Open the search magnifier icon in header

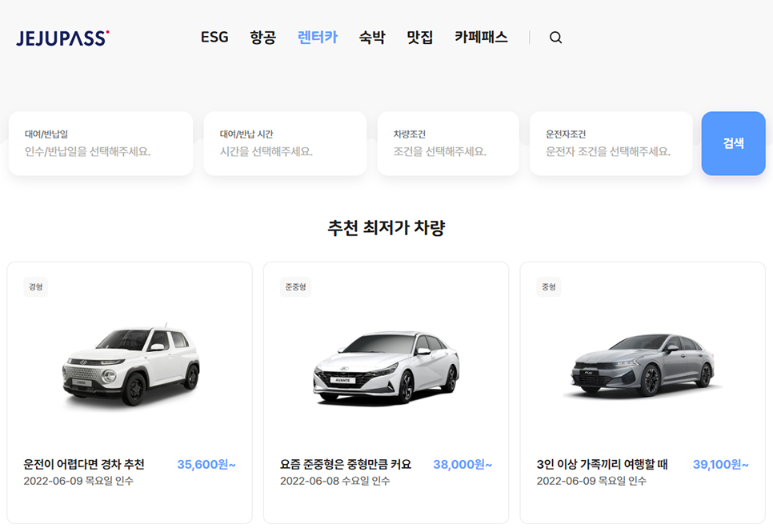tap(555, 38)
